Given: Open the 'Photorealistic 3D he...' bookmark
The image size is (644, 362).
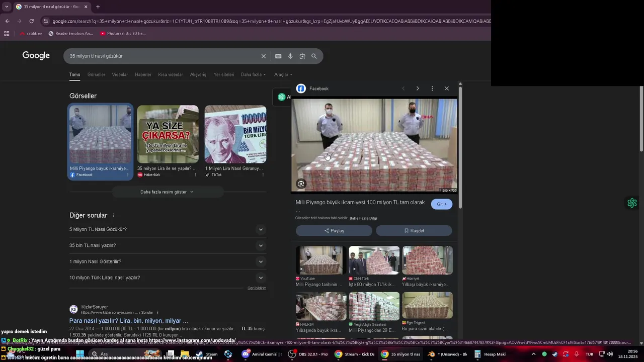Looking at the screenshot, I should pos(123,34).
